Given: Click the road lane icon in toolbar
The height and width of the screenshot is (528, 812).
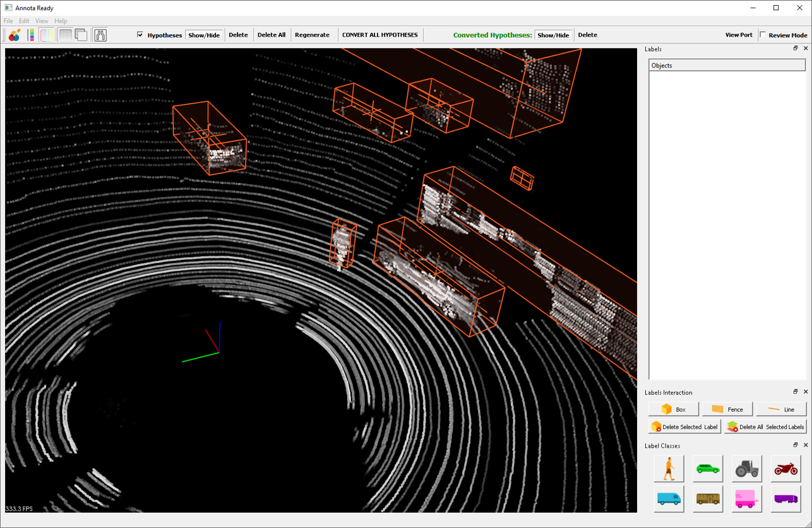Looking at the screenshot, I should (x=100, y=35).
